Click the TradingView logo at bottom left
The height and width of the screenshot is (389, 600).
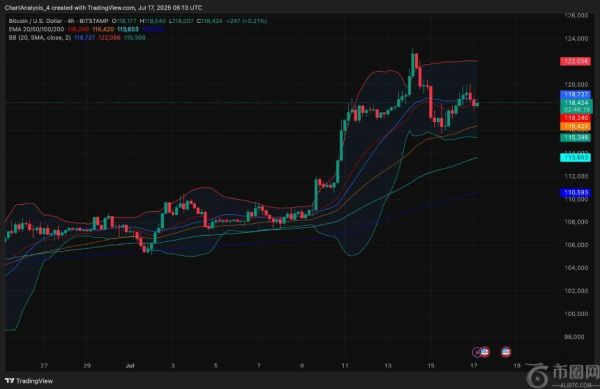pyautogui.click(x=29, y=381)
